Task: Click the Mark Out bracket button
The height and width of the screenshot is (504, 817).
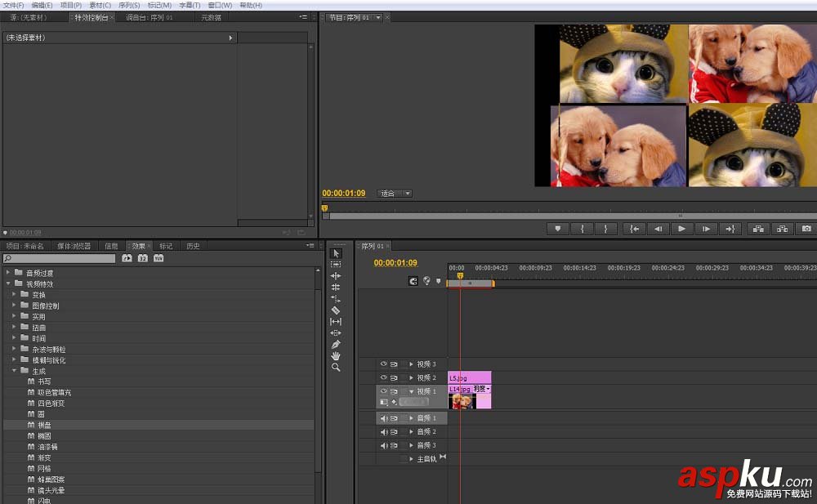Action: point(605,229)
